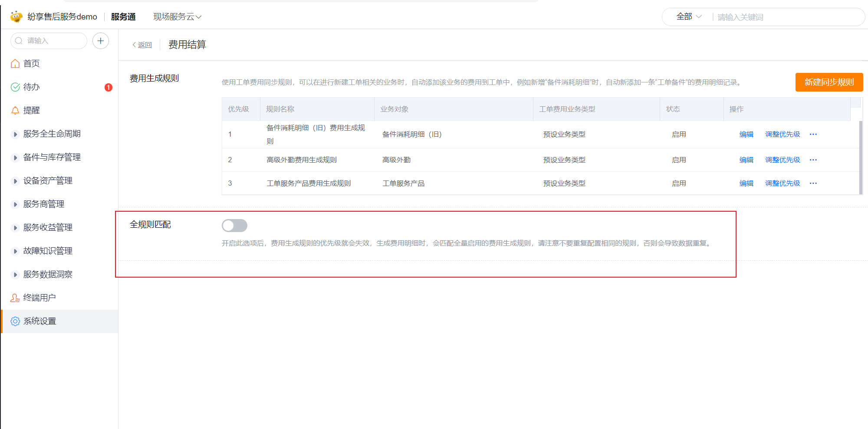Click the plus button beside sidebar search
Image resolution: width=868 pixels, height=429 pixels.
click(101, 41)
